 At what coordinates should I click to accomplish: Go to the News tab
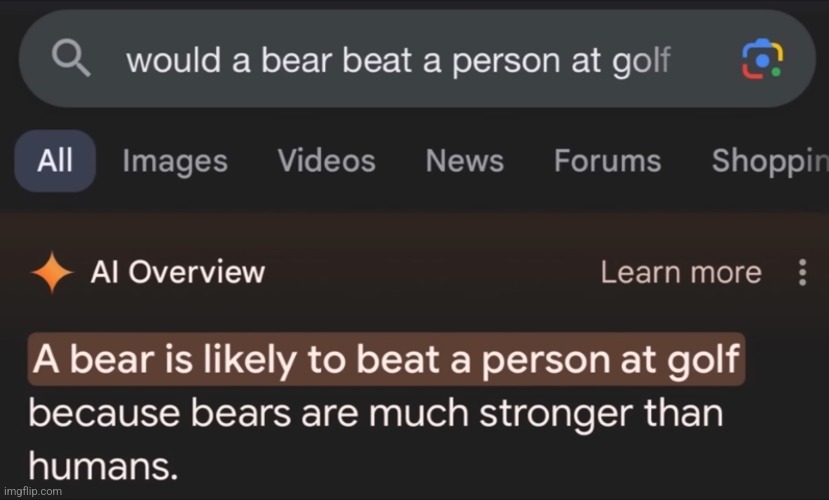click(464, 161)
